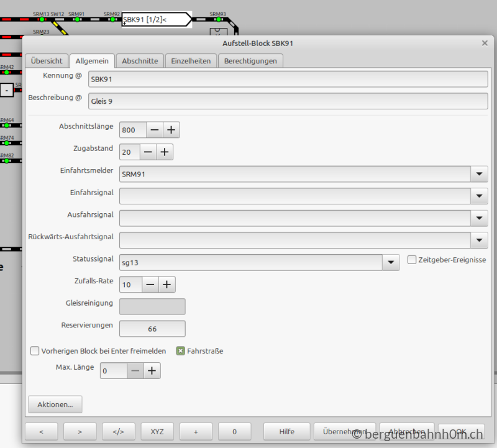Image resolution: width=497 pixels, height=448 pixels.
Task: Click the SBK91 block symbol in track plan
Action: [x=157, y=20]
